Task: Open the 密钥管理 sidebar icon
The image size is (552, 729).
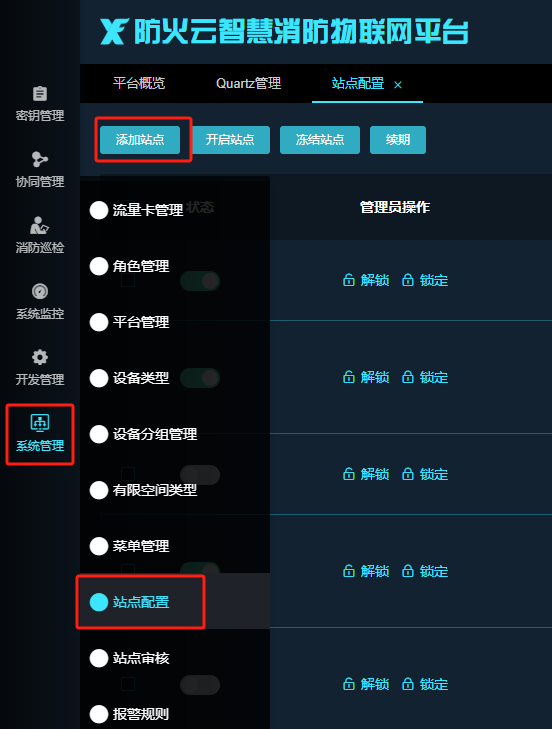Action: click(x=40, y=93)
